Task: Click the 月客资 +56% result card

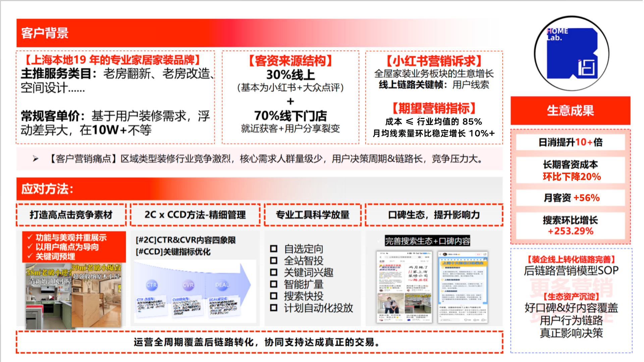Action: [x=570, y=198]
